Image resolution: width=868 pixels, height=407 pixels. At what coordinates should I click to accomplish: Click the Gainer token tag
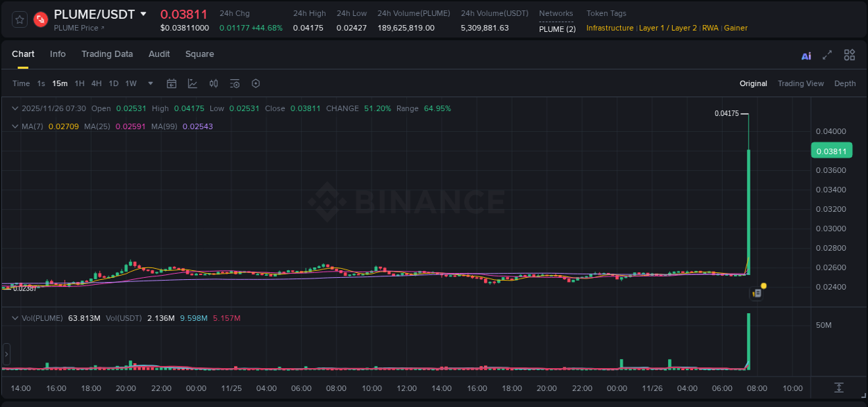coord(735,28)
